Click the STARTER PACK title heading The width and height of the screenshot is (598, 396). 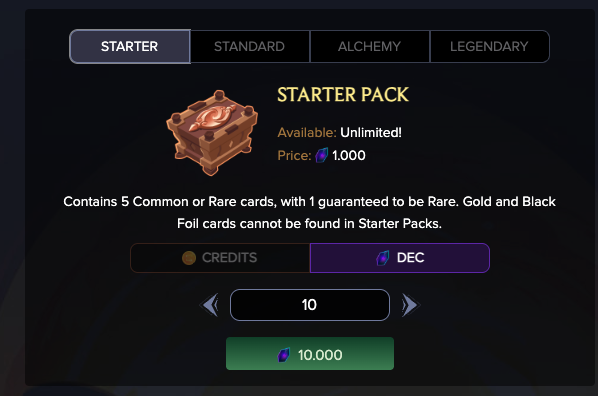click(343, 95)
